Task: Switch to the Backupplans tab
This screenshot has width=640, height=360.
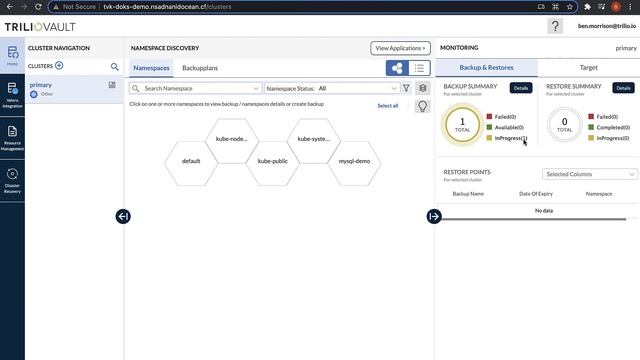Action: [200, 68]
